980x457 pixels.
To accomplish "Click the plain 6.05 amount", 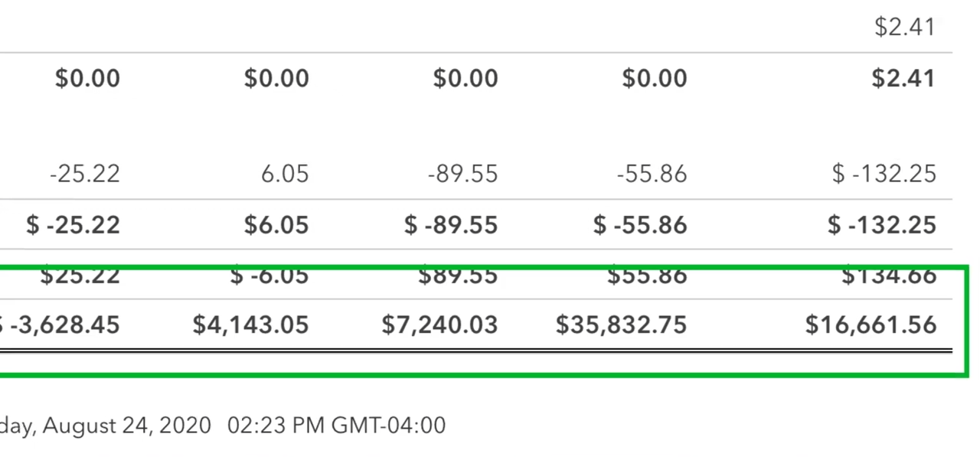I will [x=284, y=174].
